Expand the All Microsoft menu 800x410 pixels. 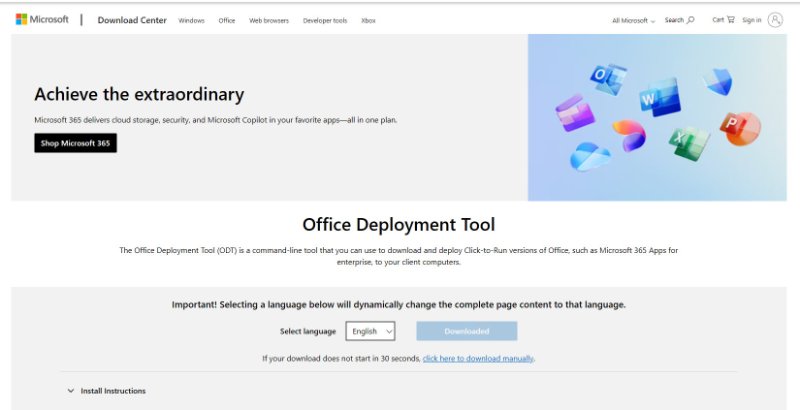tap(633, 20)
